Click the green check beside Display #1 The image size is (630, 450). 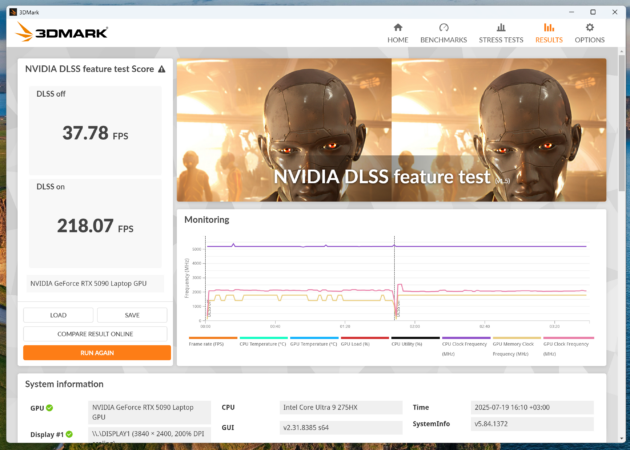point(69,434)
